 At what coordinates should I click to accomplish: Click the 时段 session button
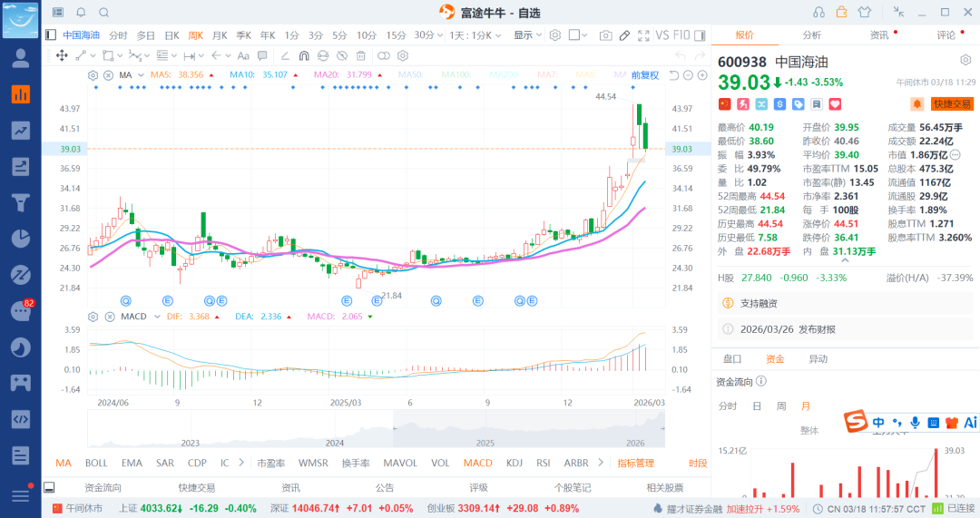pyautogui.click(x=698, y=463)
